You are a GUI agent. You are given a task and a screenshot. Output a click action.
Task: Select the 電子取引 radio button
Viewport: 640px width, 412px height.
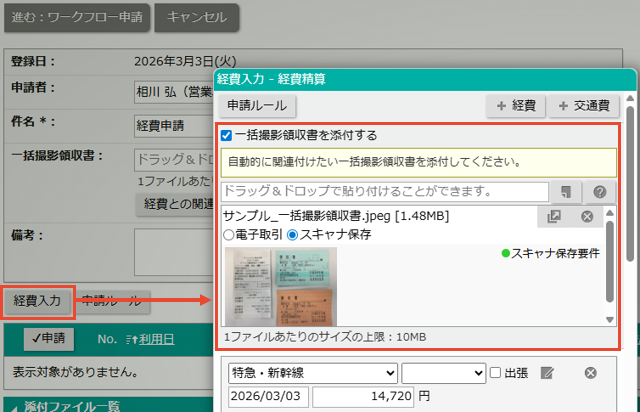[229, 235]
